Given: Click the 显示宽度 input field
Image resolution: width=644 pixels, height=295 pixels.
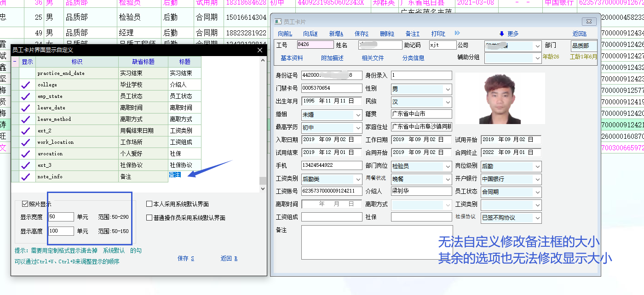Looking at the screenshot, I should (x=61, y=217).
